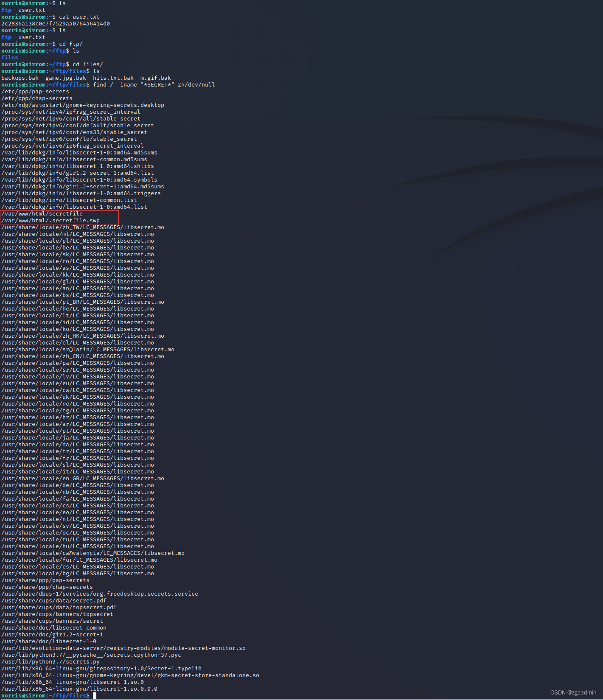Click the libsecret-1-0:amd64.symbols line

(x=79, y=180)
